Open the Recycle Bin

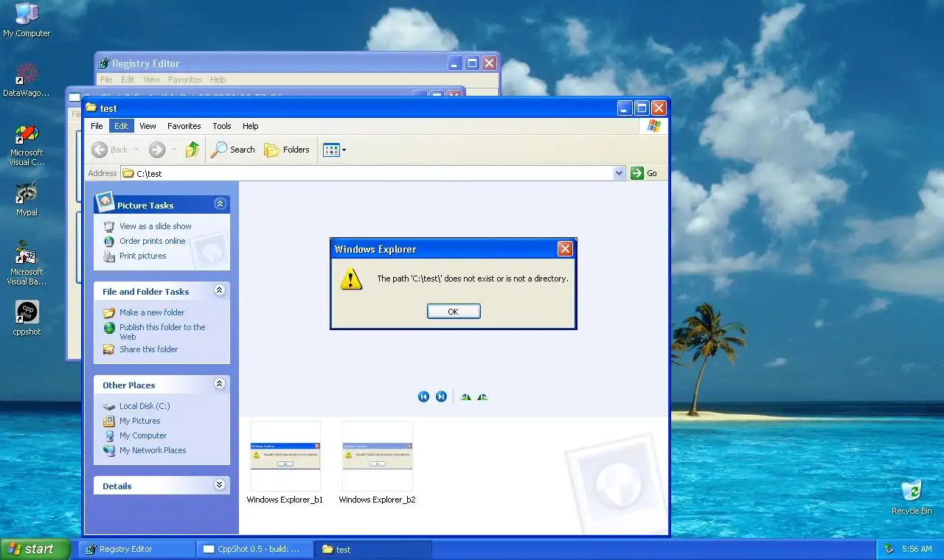pos(912,497)
